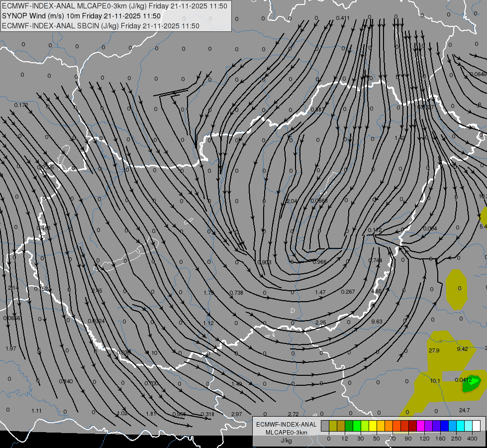This screenshot has width=487, height=448.
Task: Pick the magenta swatch in the legend
Action: click(x=420, y=426)
